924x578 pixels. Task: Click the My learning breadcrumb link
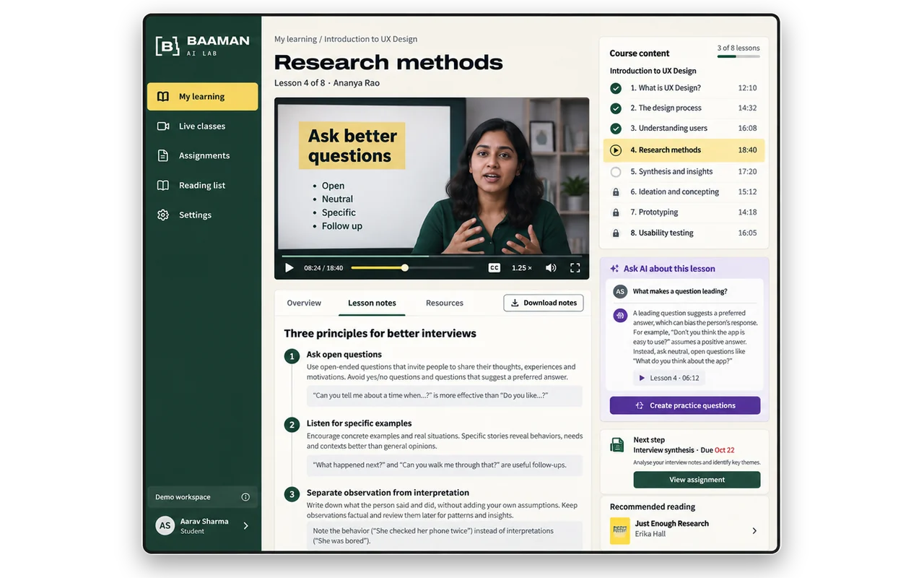[295, 39]
